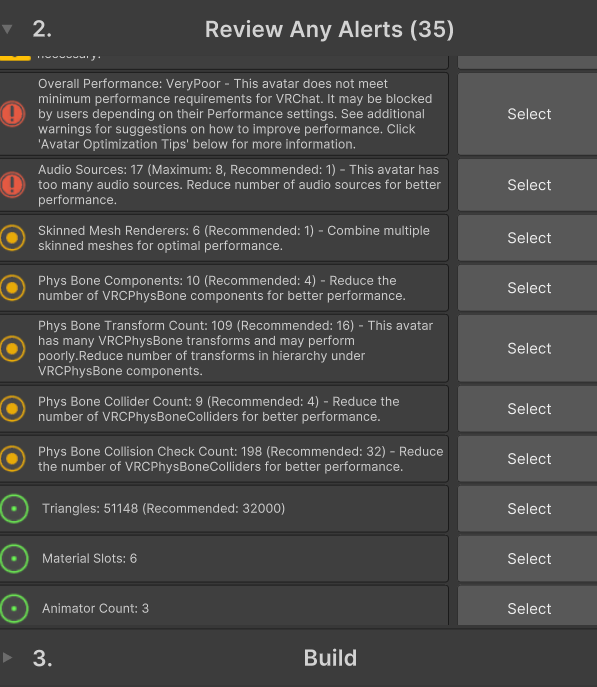The height and width of the screenshot is (687, 597).
Task: Click the green icon next to Animator Count
Action: pos(14,609)
